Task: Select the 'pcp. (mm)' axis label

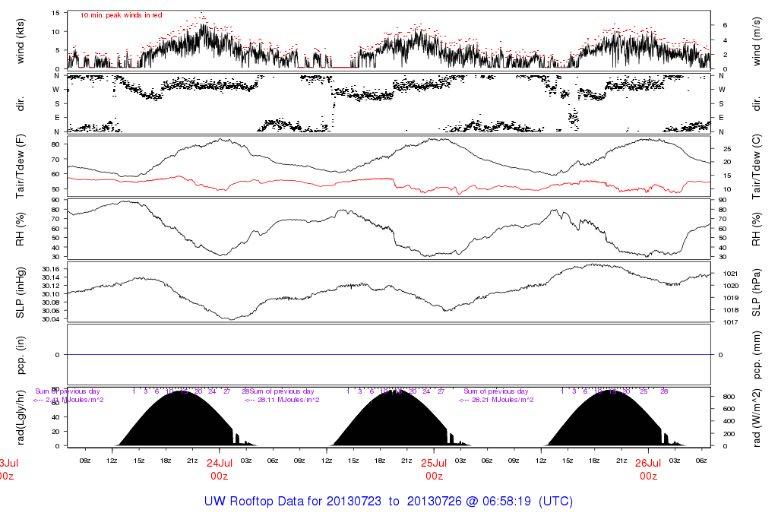Action: pyautogui.click(x=757, y=354)
